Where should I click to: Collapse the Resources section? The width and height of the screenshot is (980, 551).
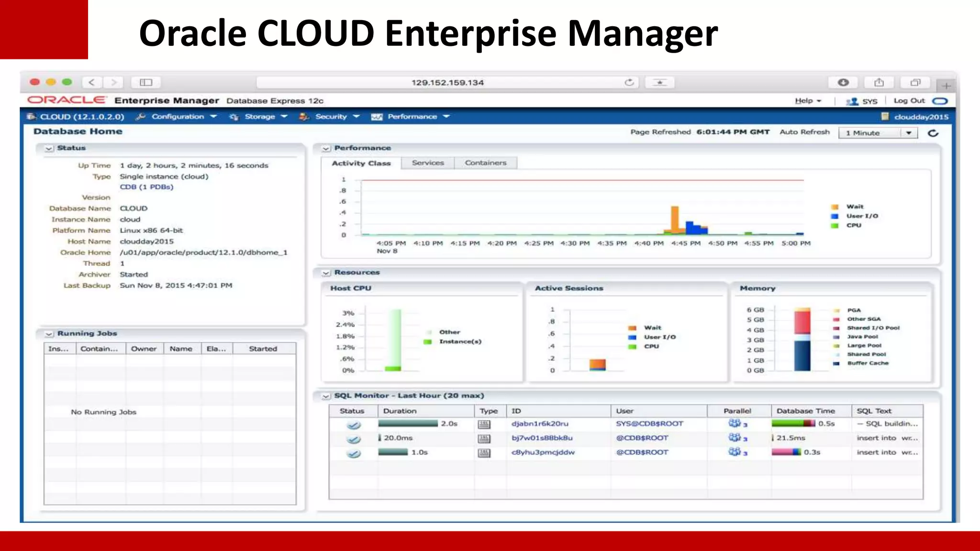(x=326, y=273)
